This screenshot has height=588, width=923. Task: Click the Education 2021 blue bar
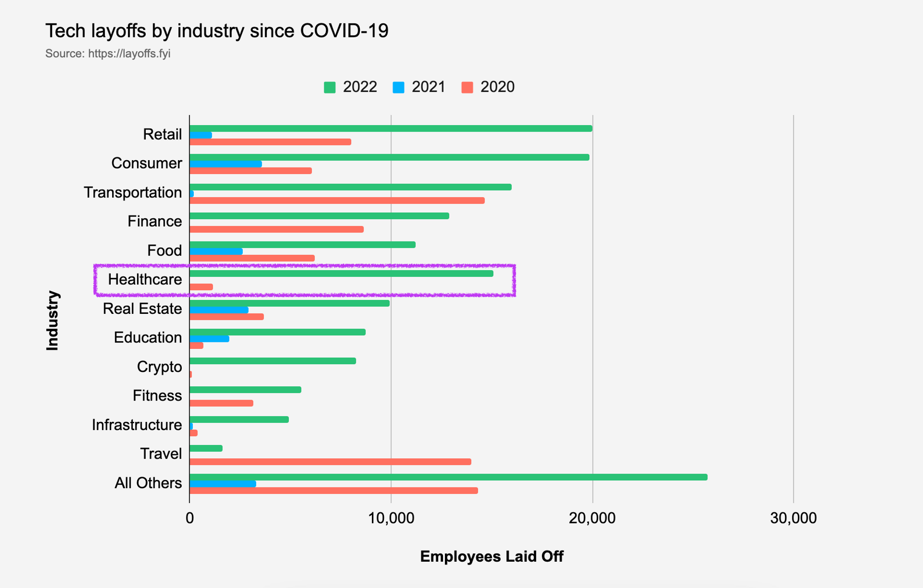click(x=209, y=339)
